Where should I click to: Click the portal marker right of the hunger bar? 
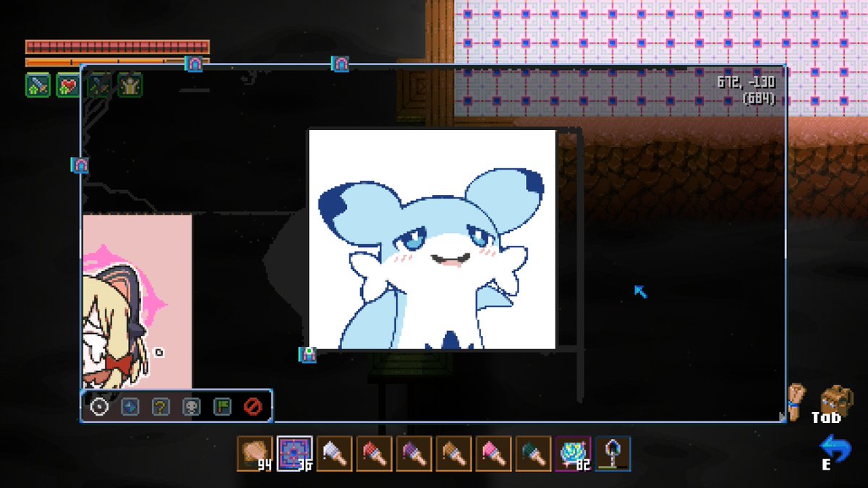click(x=341, y=64)
